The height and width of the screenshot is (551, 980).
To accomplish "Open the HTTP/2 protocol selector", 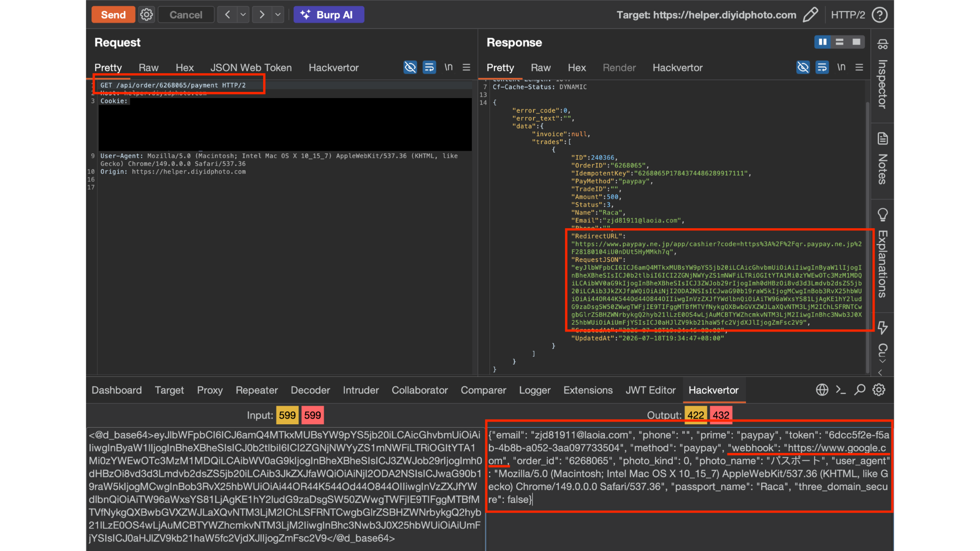I will click(848, 15).
